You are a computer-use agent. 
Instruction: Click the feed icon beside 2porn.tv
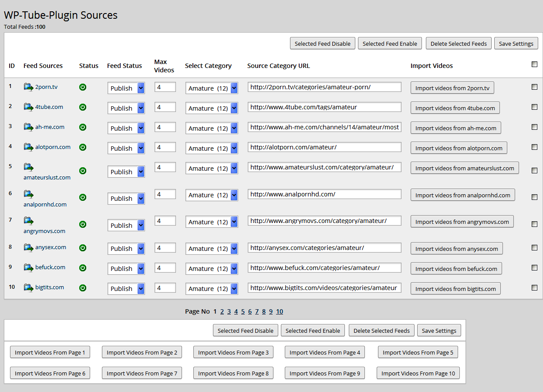[28, 87]
